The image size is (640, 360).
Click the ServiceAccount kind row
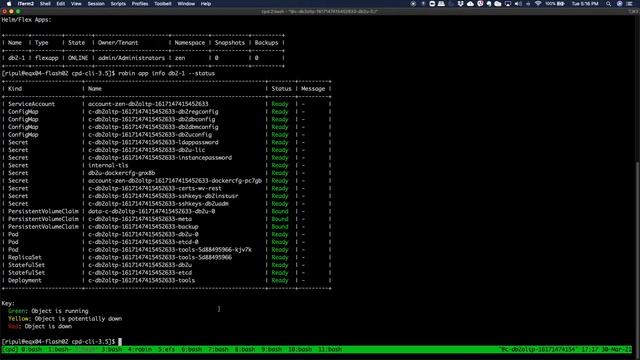coord(31,104)
